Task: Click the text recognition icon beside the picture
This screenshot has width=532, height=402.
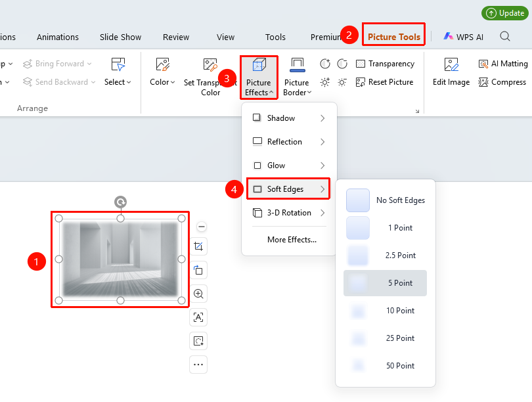Action: click(x=198, y=317)
